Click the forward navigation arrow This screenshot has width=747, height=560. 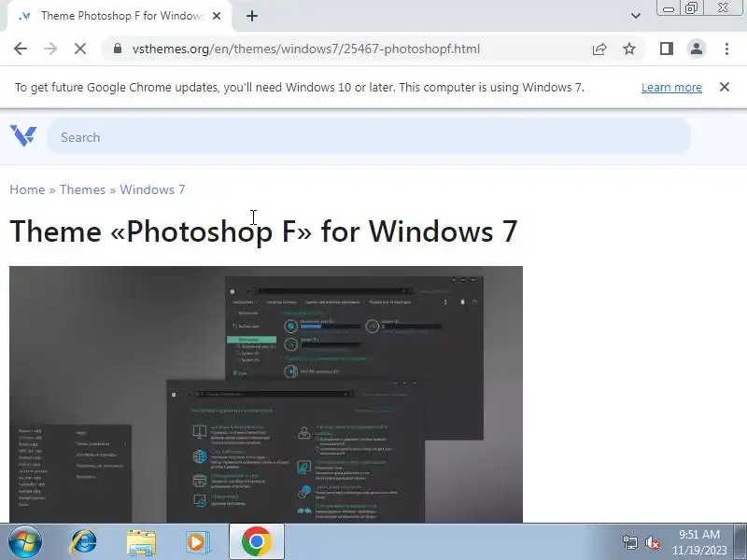click(50, 49)
